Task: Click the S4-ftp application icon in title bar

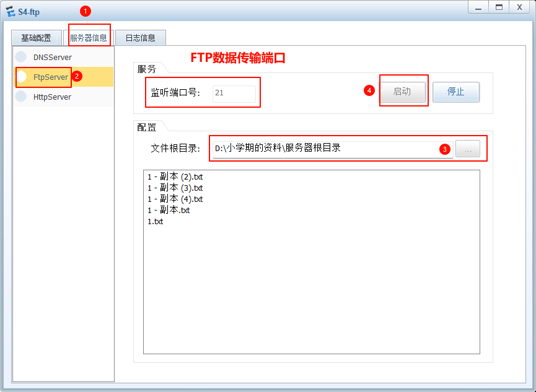Action: [x=11, y=11]
